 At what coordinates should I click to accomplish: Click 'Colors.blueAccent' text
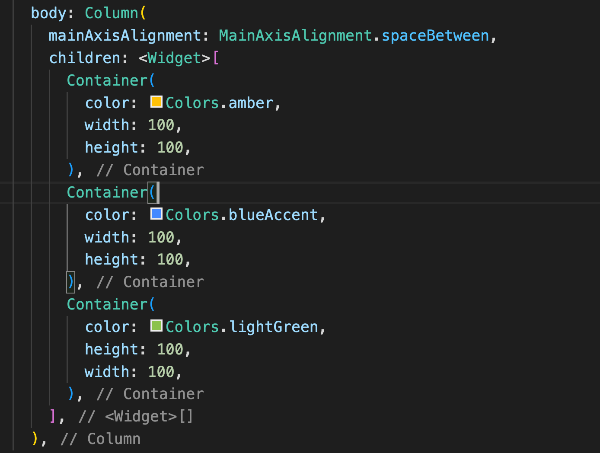242,215
